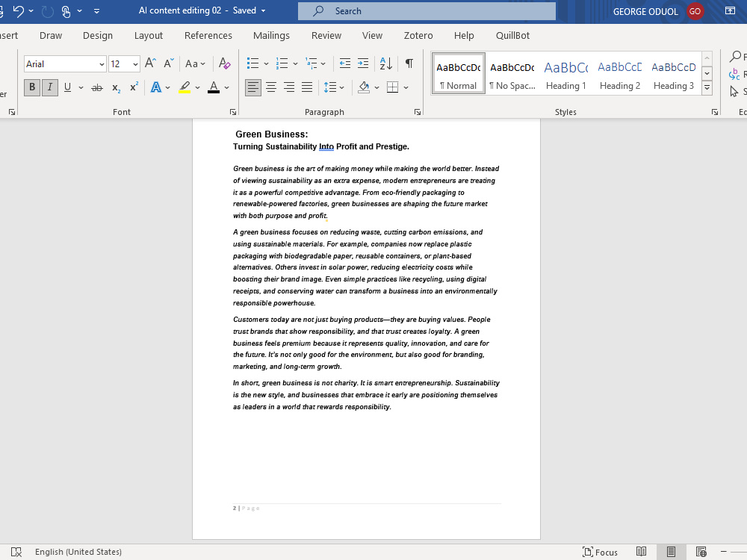Click English (United States) language indicator
This screenshot has width=747, height=560.
click(78, 552)
